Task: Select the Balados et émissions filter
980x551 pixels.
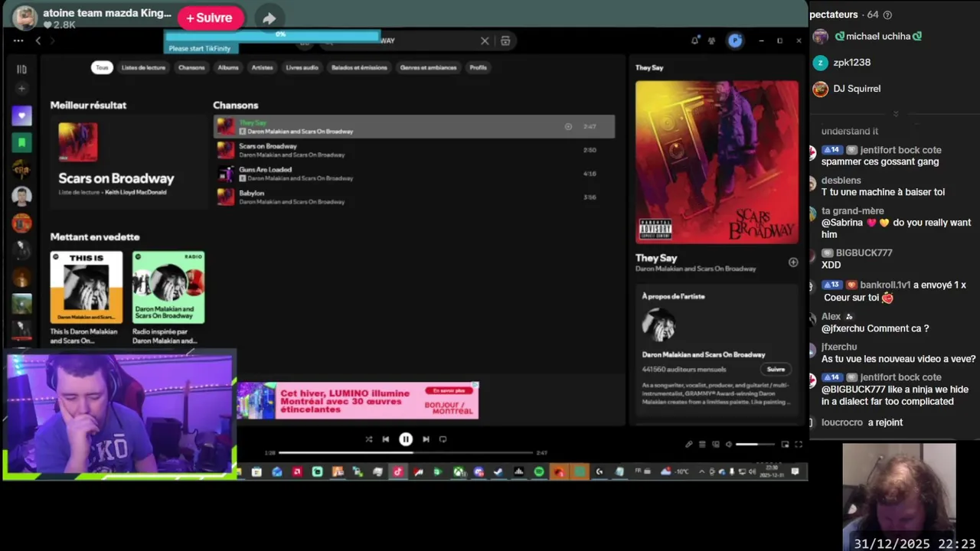Action: point(359,67)
